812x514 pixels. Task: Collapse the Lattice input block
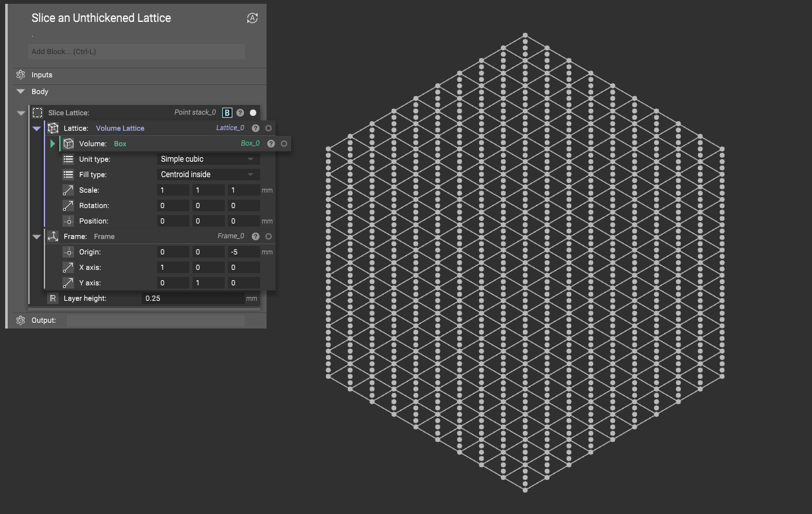37,128
